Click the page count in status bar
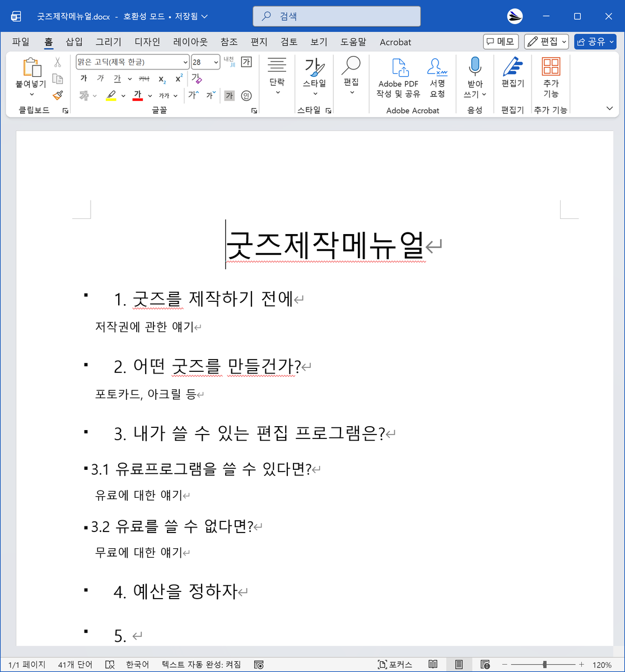 (27, 665)
